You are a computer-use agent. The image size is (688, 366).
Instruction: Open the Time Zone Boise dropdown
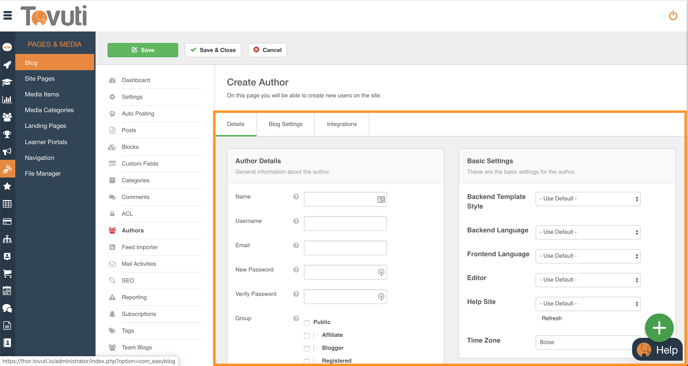[588, 342]
